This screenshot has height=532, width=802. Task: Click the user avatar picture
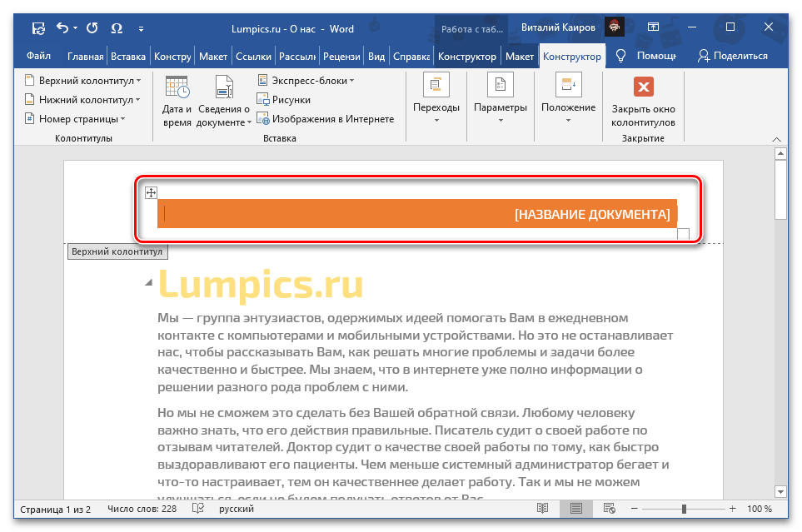click(x=615, y=27)
